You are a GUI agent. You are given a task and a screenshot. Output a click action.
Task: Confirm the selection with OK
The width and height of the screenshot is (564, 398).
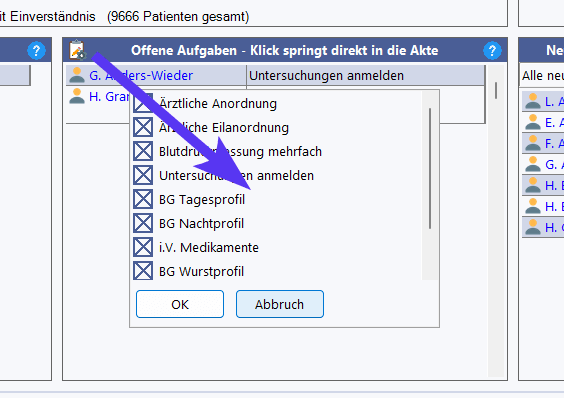click(180, 304)
